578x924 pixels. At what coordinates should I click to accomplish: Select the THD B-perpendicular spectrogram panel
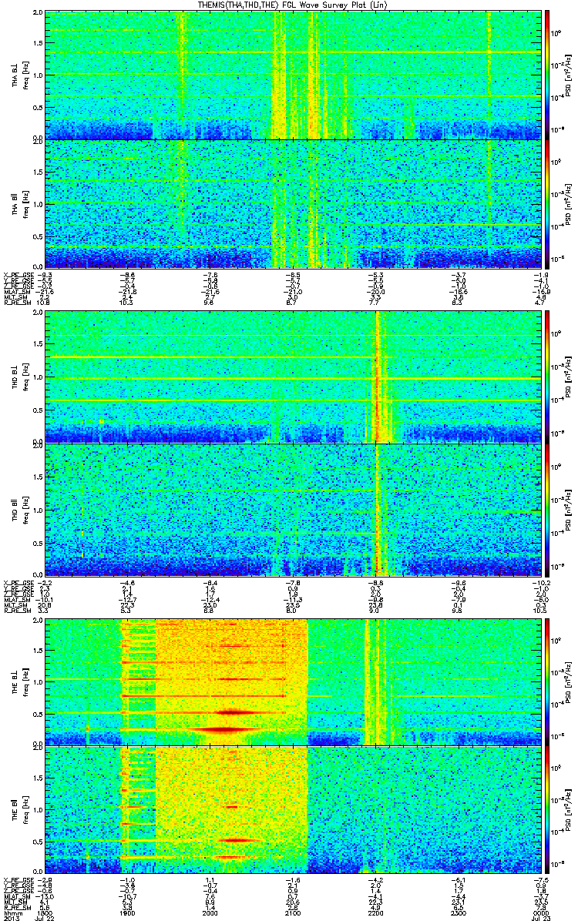[x=292, y=377]
